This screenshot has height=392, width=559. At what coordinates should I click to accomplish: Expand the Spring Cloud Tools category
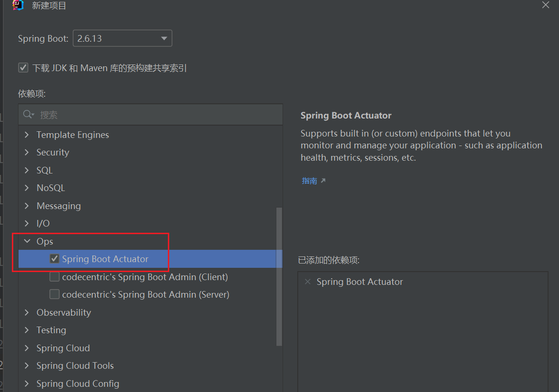point(27,365)
